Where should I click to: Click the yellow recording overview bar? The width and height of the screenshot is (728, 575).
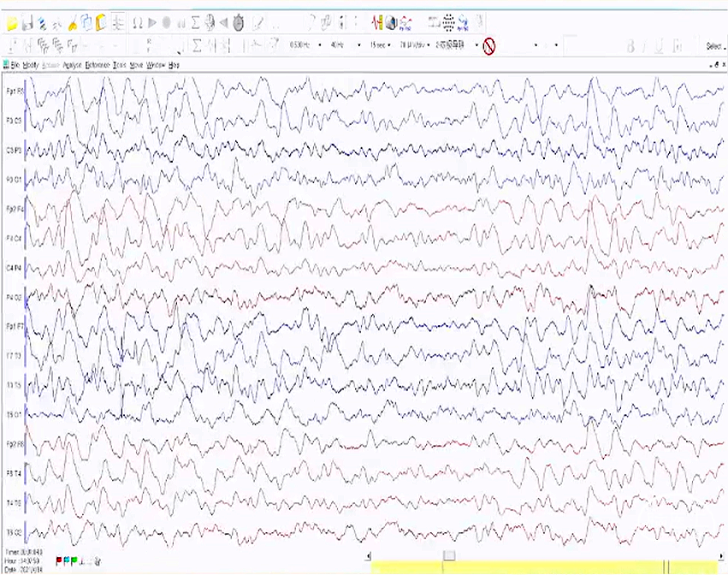547,566
